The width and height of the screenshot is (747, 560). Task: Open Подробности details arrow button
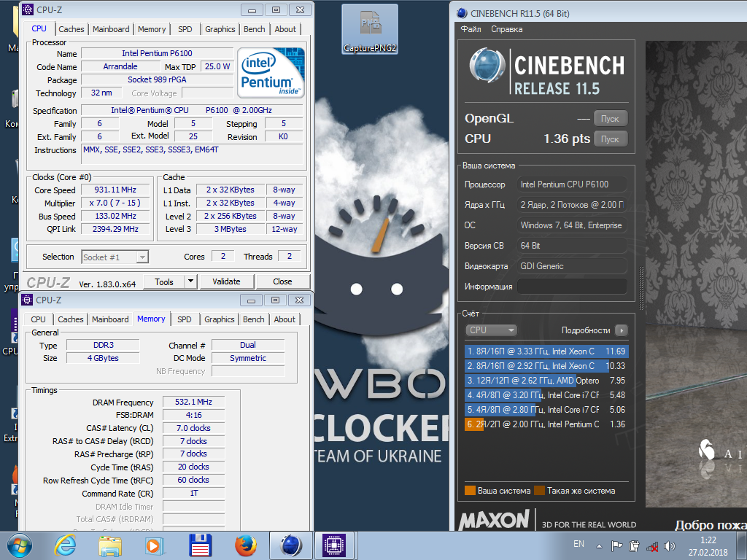tap(622, 330)
